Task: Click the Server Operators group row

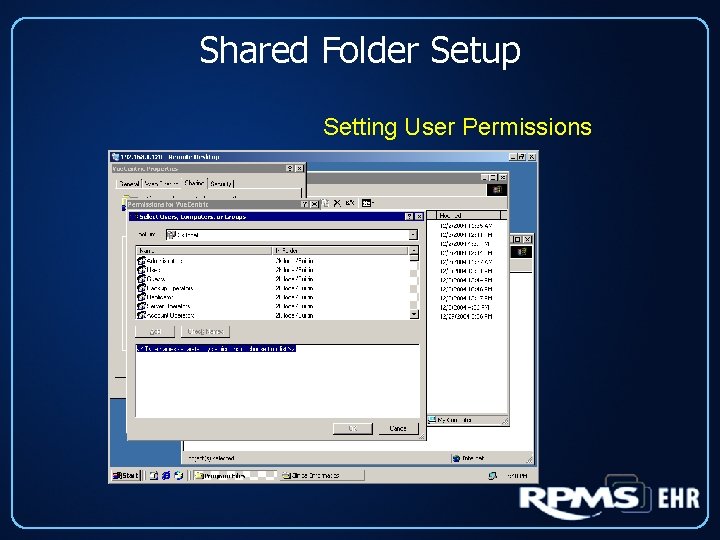Action: pyautogui.click(x=272, y=306)
